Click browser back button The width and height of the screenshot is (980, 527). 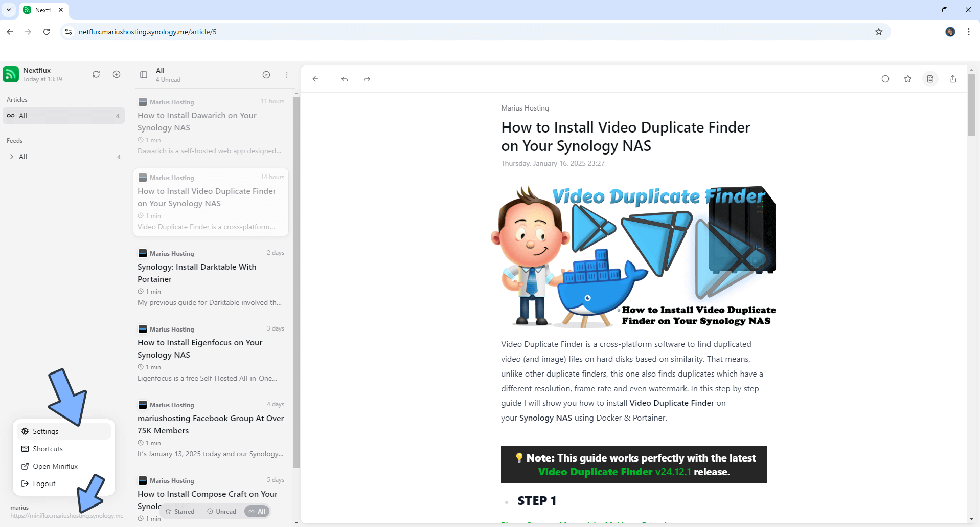pos(10,32)
